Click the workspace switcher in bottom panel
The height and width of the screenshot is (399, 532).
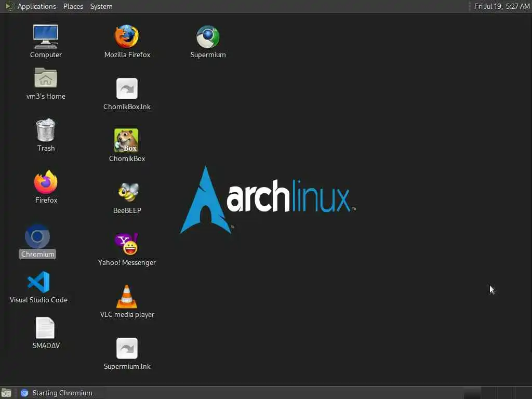pyautogui.click(x=497, y=393)
